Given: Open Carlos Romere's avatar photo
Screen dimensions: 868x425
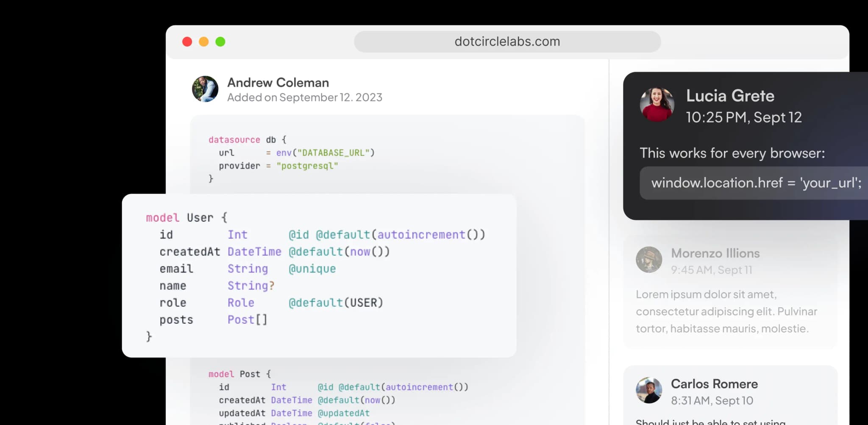Looking at the screenshot, I should click(649, 390).
